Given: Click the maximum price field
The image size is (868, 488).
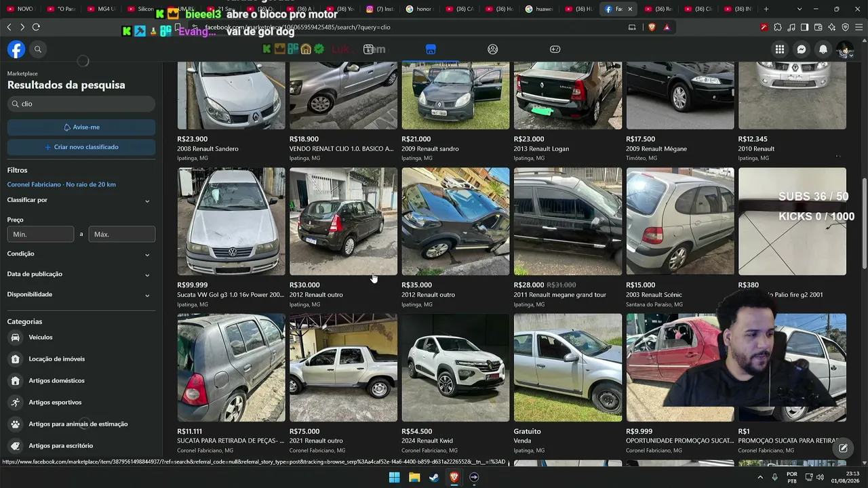Looking at the screenshot, I should 122,235.
